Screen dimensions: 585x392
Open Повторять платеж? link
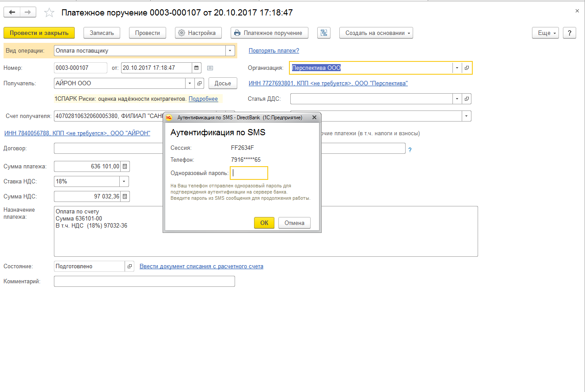click(x=274, y=51)
